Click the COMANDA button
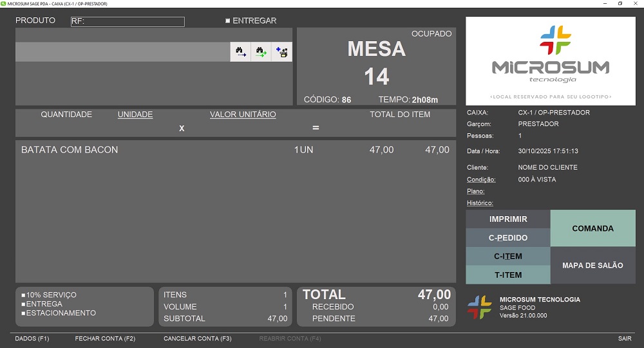 [x=592, y=228]
